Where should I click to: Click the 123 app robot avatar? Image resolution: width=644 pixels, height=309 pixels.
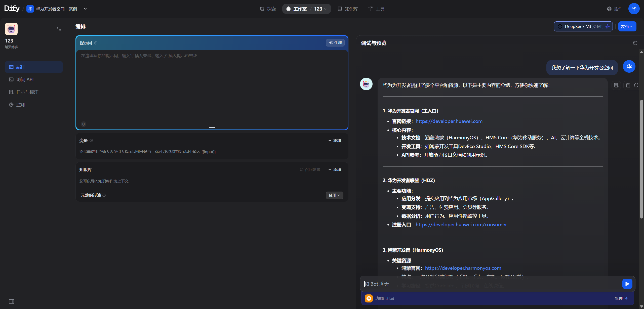[x=11, y=29]
